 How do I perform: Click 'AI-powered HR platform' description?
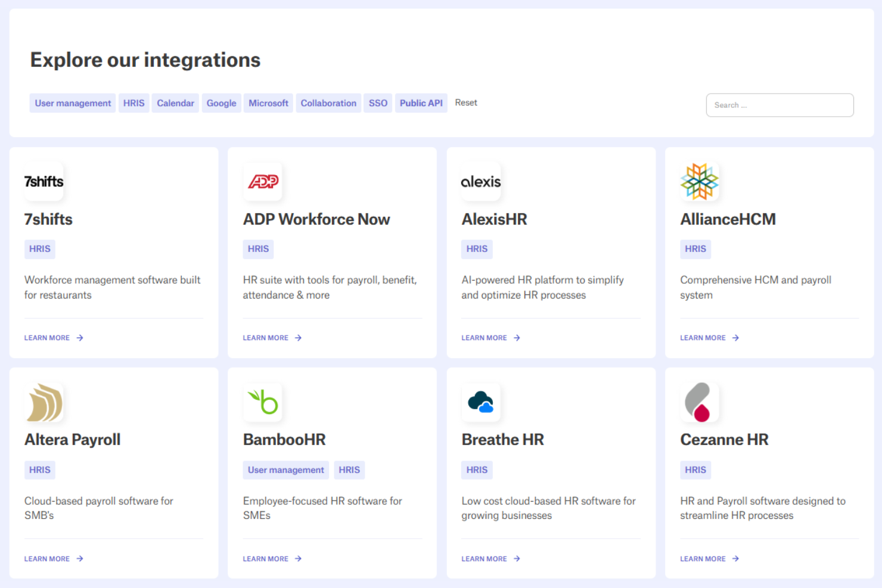[542, 287]
